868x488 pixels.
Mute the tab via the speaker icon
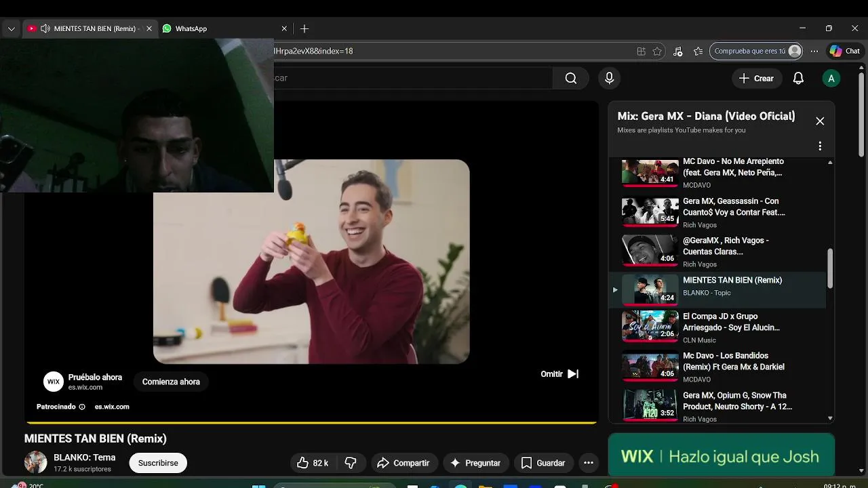pos(45,28)
